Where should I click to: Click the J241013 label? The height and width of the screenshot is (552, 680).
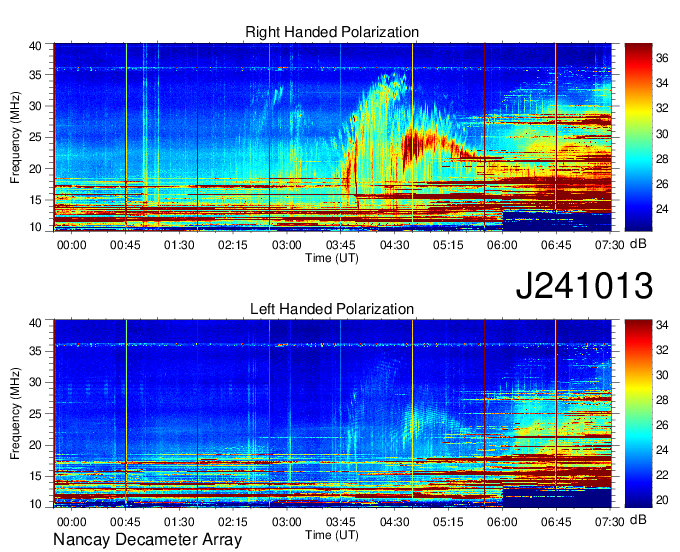point(584,285)
